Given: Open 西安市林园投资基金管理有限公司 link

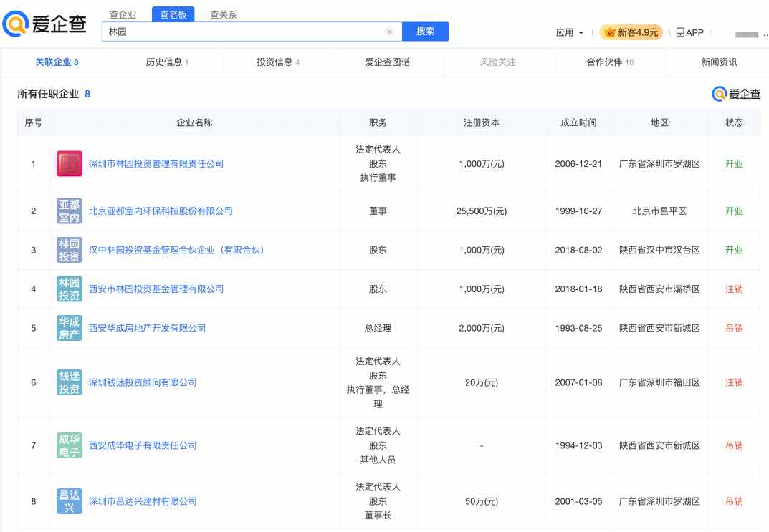Looking at the screenshot, I should click(156, 289).
